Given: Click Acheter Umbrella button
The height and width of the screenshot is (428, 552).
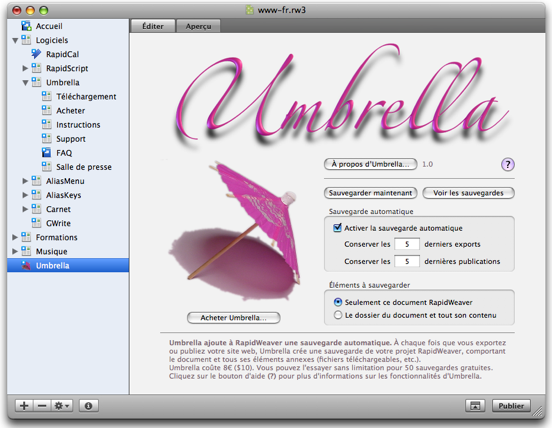Looking at the screenshot, I should 233,317.
